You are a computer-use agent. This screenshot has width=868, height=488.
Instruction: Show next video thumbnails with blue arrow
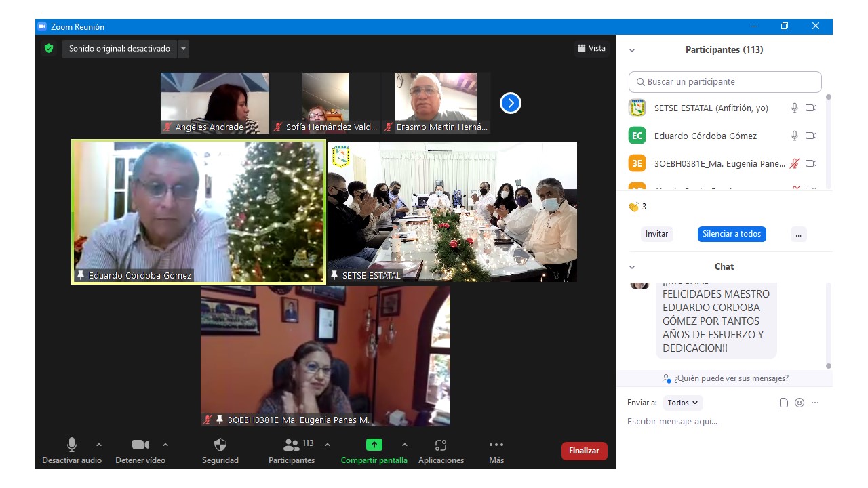510,103
